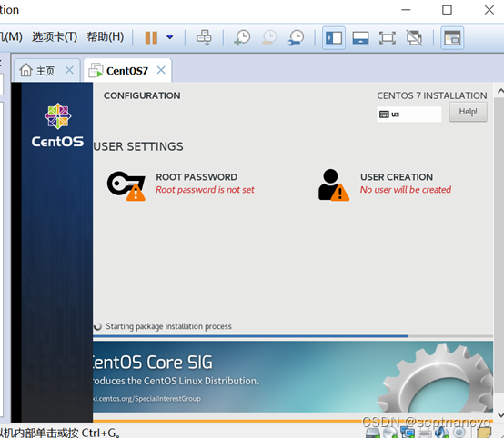Click the CONFIGURATION heading text
This screenshot has width=504, height=438.
142,95
